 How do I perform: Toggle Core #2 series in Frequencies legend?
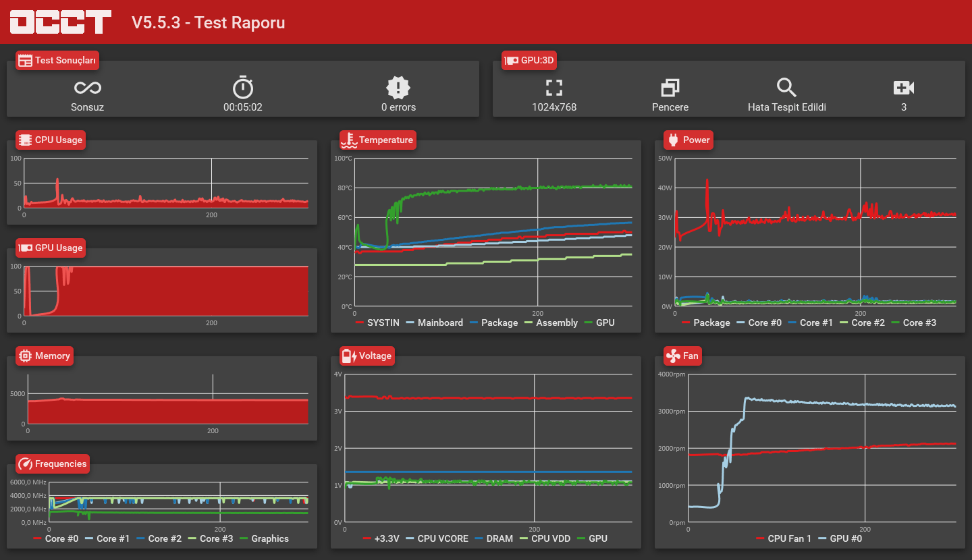tap(159, 538)
